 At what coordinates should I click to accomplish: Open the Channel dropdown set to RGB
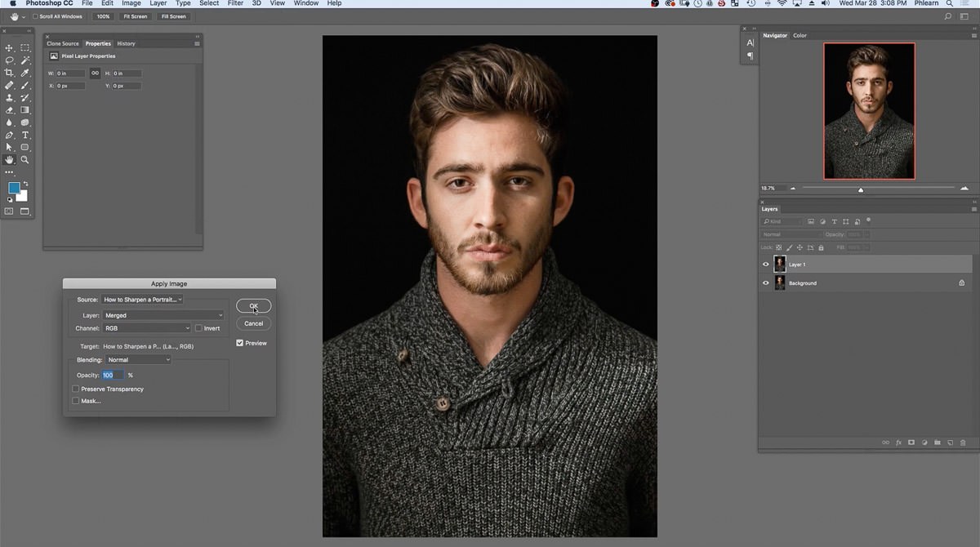pyautogui.click(x=146, y=328)
